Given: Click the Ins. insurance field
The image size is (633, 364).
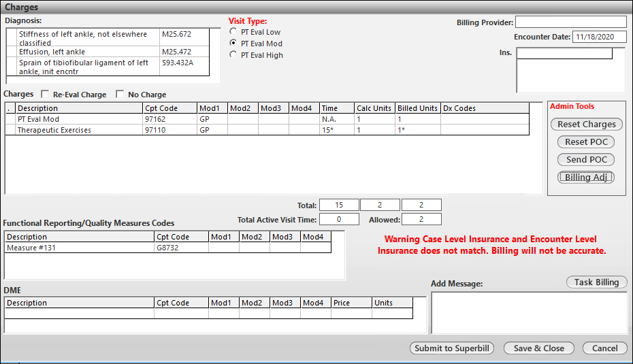Looking at the screenshot, I should [x=564, y=53].
